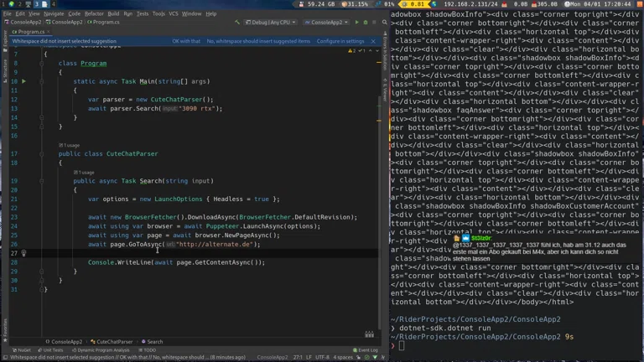The image size is (644, 362).
Task: Go to next highlighted error arrow
Action: click(377, 51)
